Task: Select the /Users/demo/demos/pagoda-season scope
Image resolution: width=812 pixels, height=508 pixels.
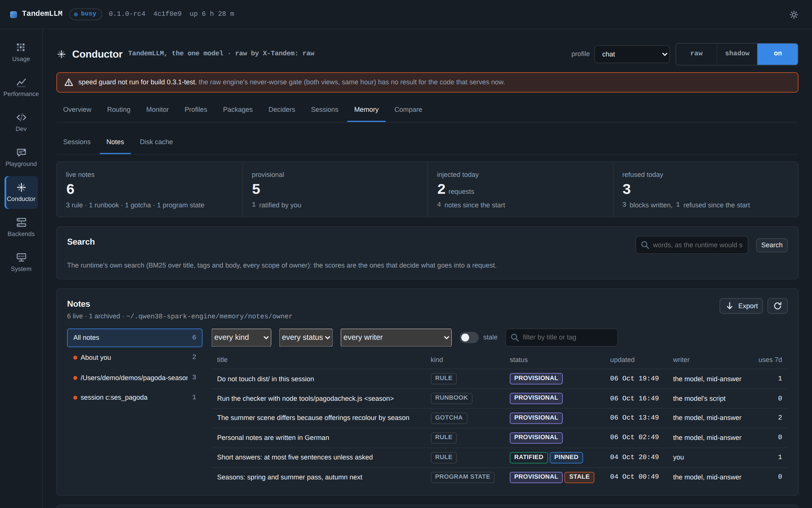Action: tap(135, 377)
